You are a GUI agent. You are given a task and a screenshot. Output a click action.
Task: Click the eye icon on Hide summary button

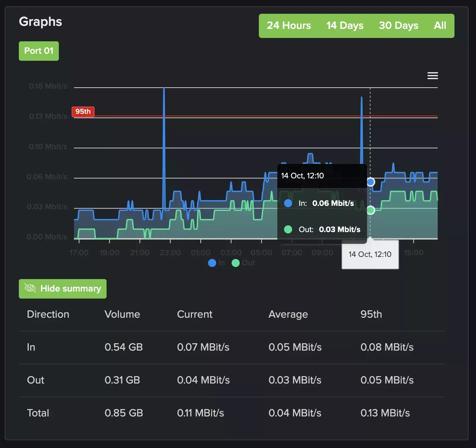click(30, 288)
